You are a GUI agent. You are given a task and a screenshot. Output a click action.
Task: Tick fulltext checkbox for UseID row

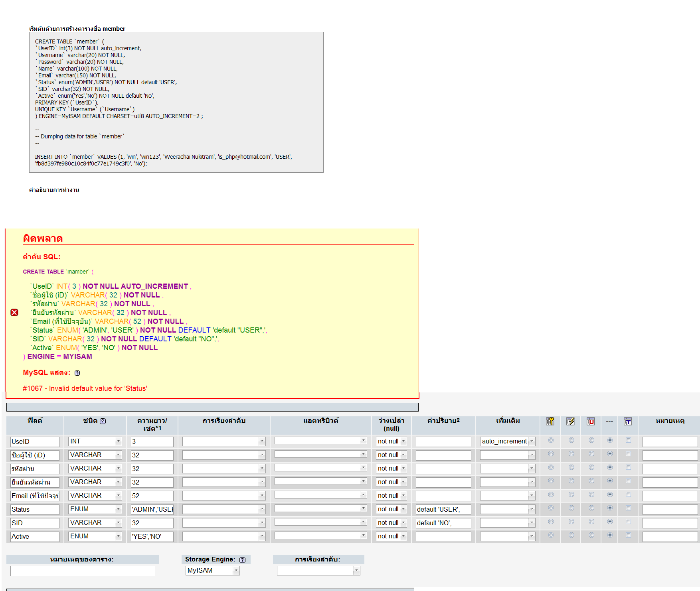(x=628, y=440)
